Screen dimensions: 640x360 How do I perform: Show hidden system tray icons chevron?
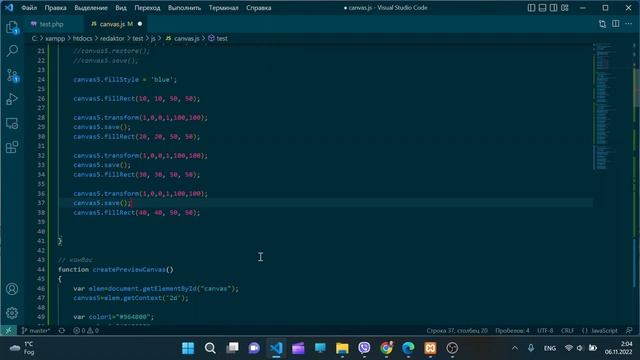click(515, 348)
